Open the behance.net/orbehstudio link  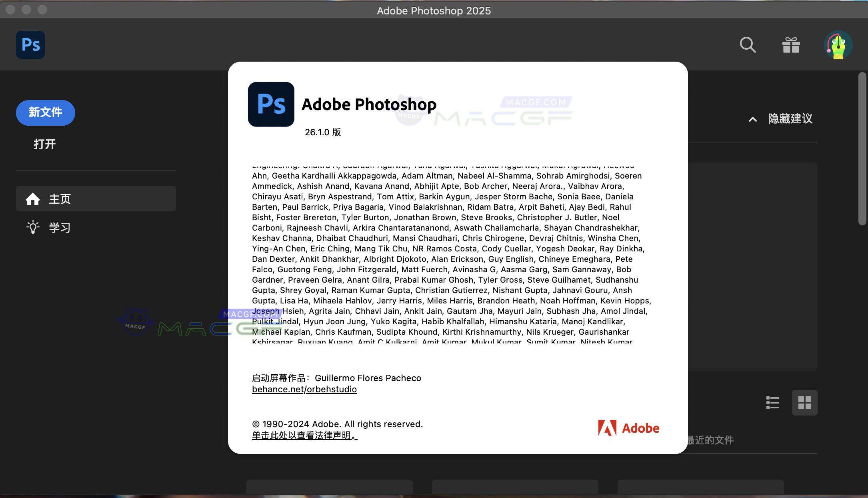(x=304, y=389)
